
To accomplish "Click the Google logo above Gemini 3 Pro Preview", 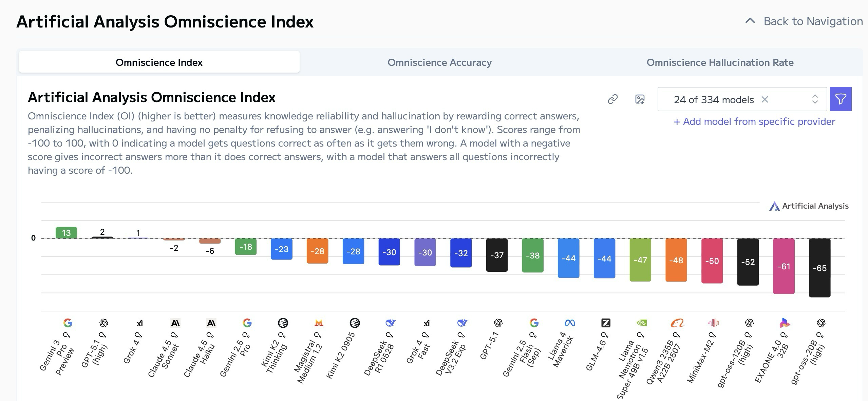I will pyautogui.click(x=68, y=323).
